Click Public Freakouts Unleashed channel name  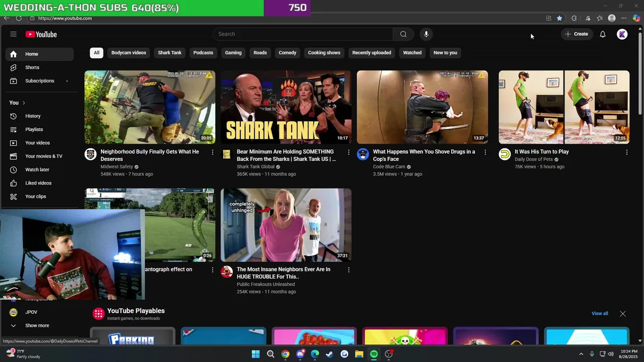(266, 285)
